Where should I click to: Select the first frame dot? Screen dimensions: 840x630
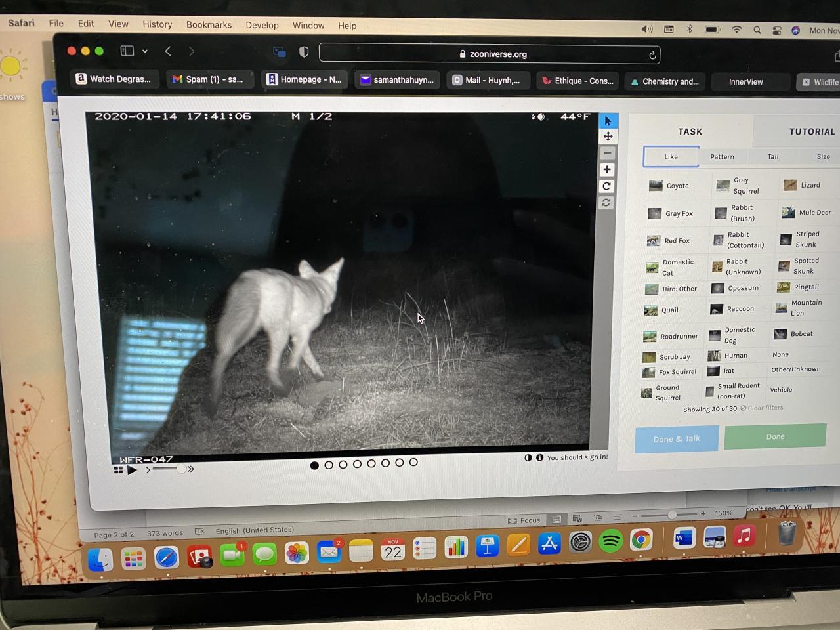(x=314, y=465)
